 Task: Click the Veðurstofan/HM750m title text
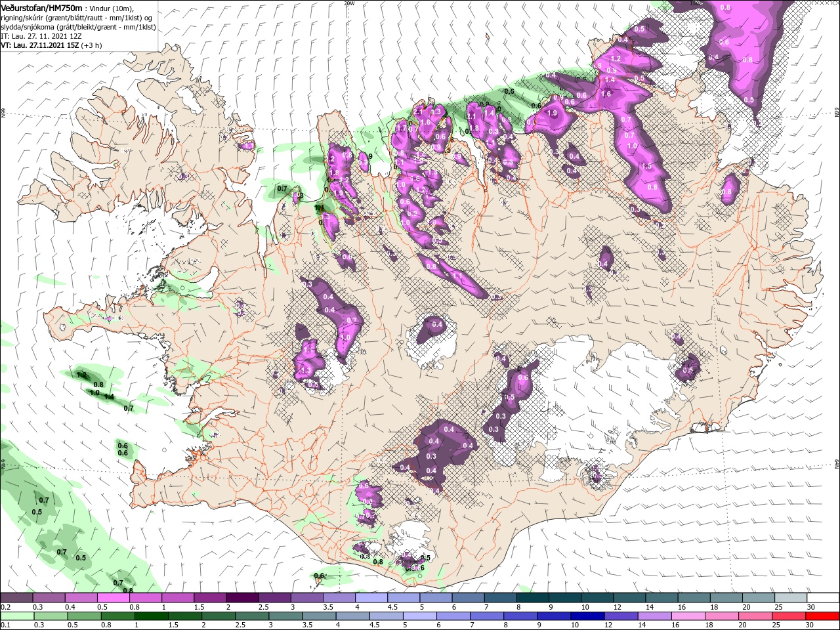point(41,7)
